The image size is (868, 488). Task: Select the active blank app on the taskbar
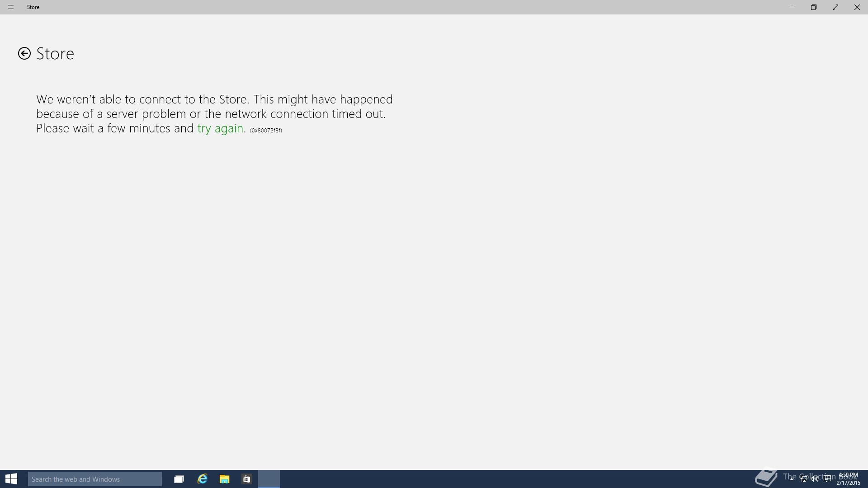click(x=269, y=479)
